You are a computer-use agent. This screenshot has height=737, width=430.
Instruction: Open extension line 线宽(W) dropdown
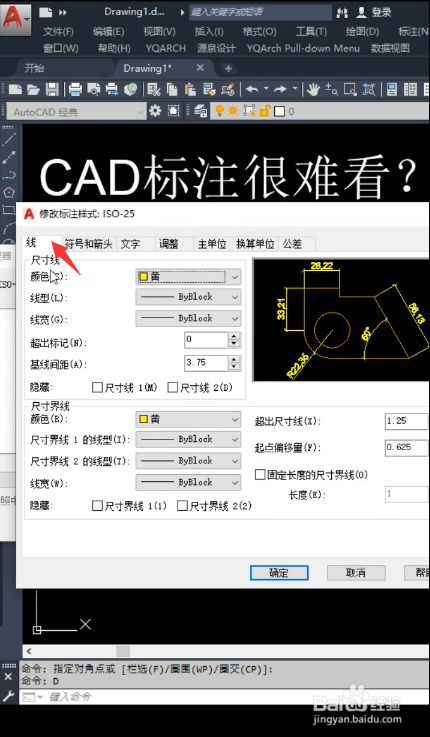[x=188, y=482]
